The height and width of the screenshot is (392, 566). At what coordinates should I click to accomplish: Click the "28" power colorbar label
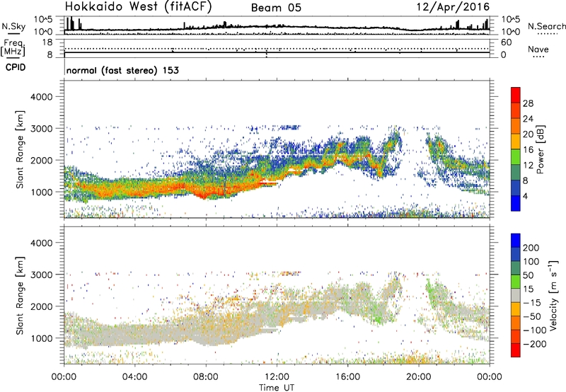click(x=528, y=103)
